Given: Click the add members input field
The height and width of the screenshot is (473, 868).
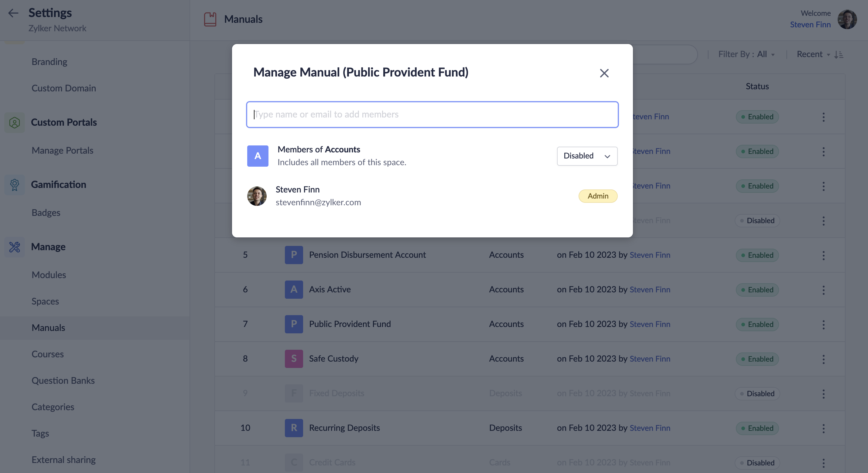Looking at the screenshot, I should tap(432, 114).
